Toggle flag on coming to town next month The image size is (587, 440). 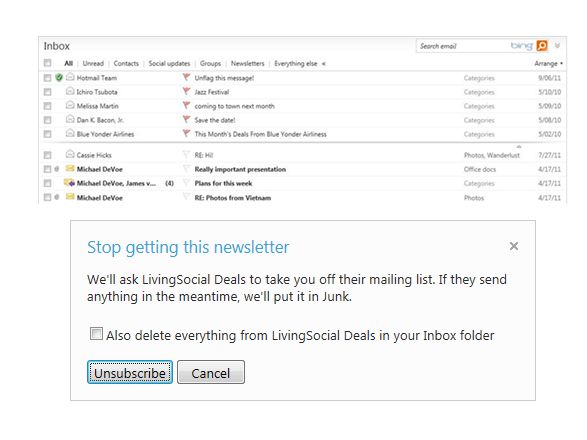pos(186,105)
